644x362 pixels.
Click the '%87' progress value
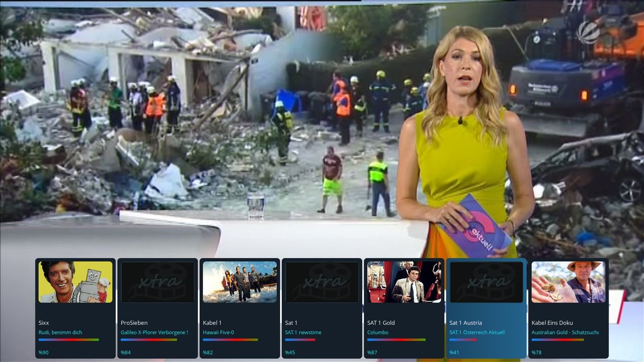pyautogui.click(x=372, y=352)
